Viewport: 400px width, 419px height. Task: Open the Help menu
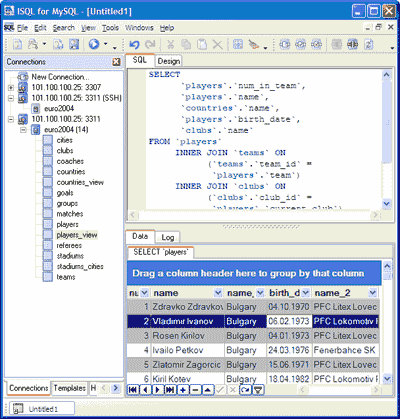(x=167, y=28)
